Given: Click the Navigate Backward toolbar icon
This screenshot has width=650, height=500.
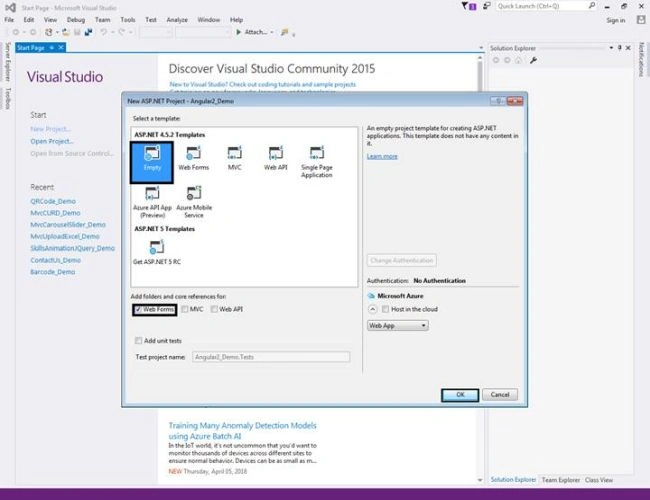Looking at the screenshot, I should [x=16, y=32].
